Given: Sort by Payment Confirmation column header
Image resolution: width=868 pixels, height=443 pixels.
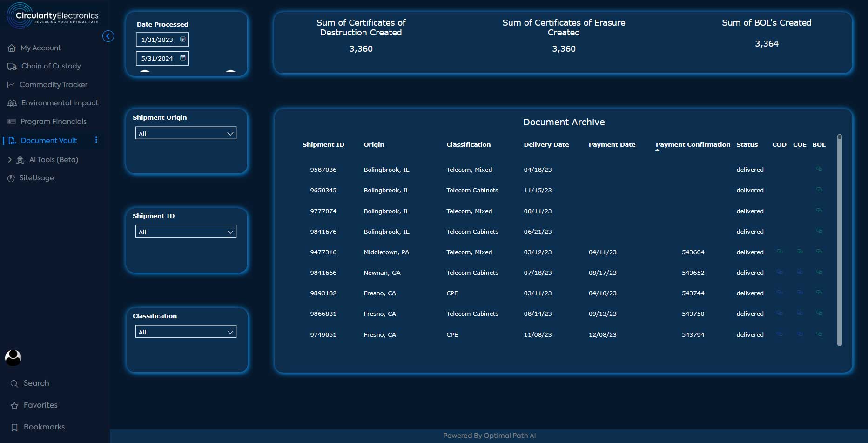Looking at the screenshot, I should [x=693, y=145].
